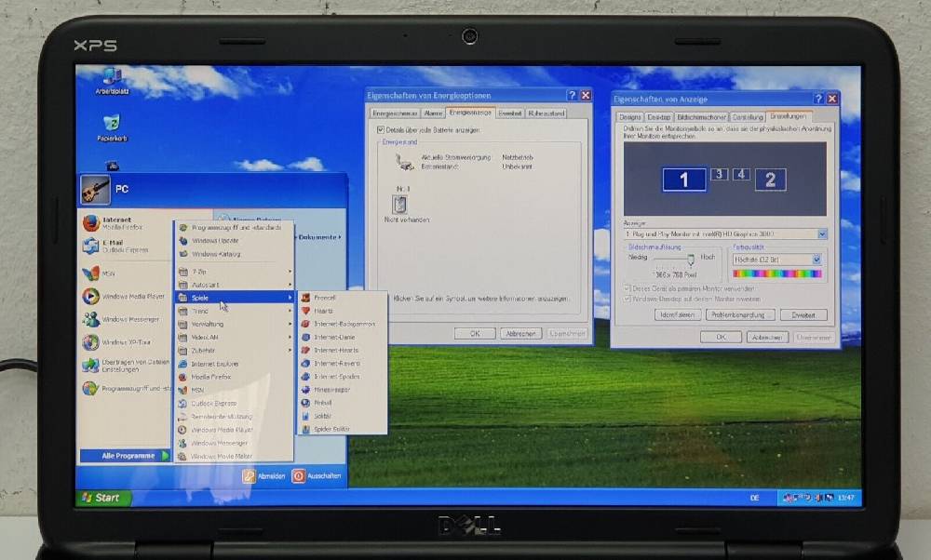The height and width of the screenshot is (560, 931).
Task: Open the Farbqualität dropdown
Action: [x=817, y=260]
